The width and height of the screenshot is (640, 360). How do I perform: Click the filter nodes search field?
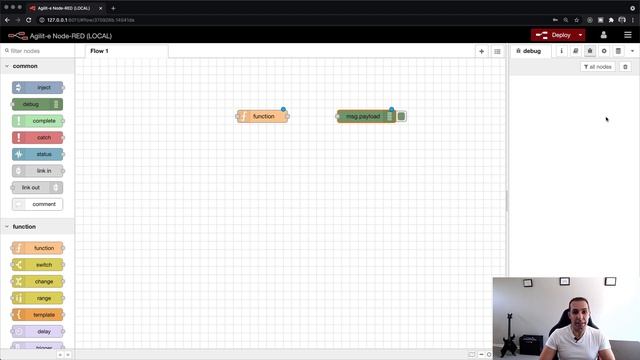pyautogui.click(x=38, y=51)
